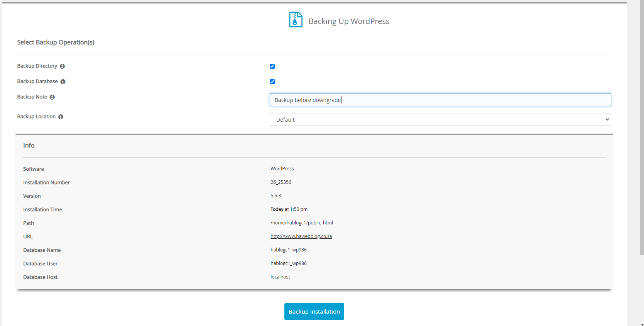This screenshot has width=644, height=326.
Task: Click the info icon beside Backup Note
Action: [x=52, y=97]
